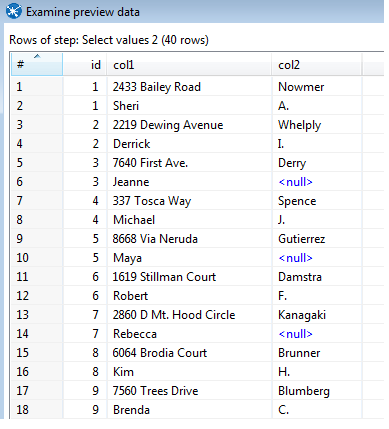Screen dimensions: 389x429
Task: Click the Spoon icon in title bar
Action: point(14,12)
